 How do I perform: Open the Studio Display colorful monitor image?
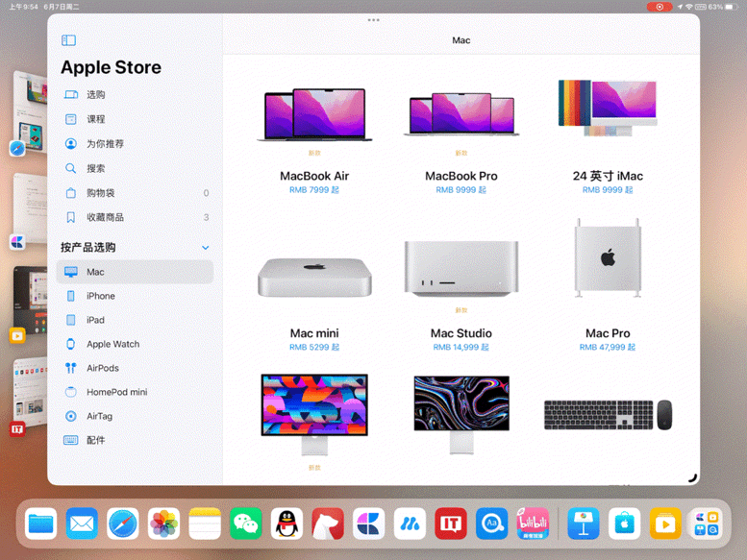pyautogui.click(x=314, y=414)
